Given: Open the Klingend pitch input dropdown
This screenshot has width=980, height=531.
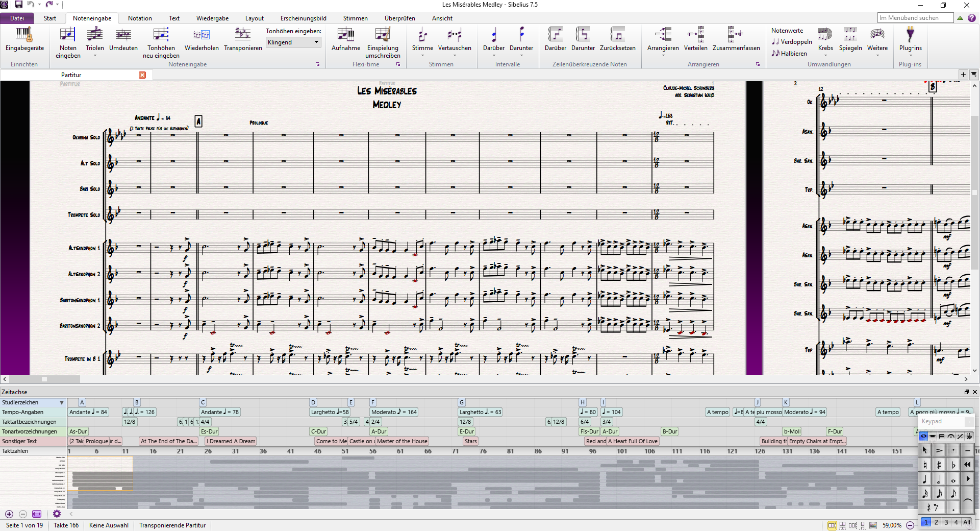Looking at the screenshot, I should pyautogui.click(x=293, y=42).
